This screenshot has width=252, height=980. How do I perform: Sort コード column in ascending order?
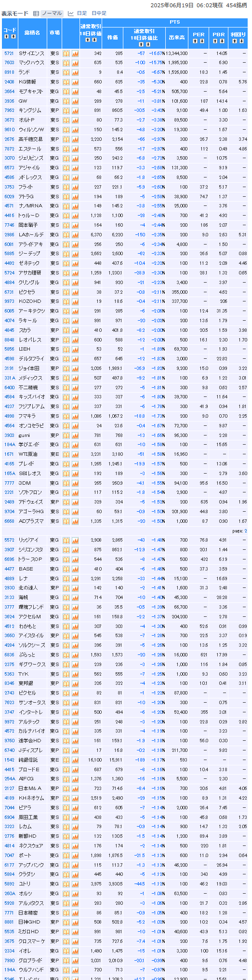point(7,36)
